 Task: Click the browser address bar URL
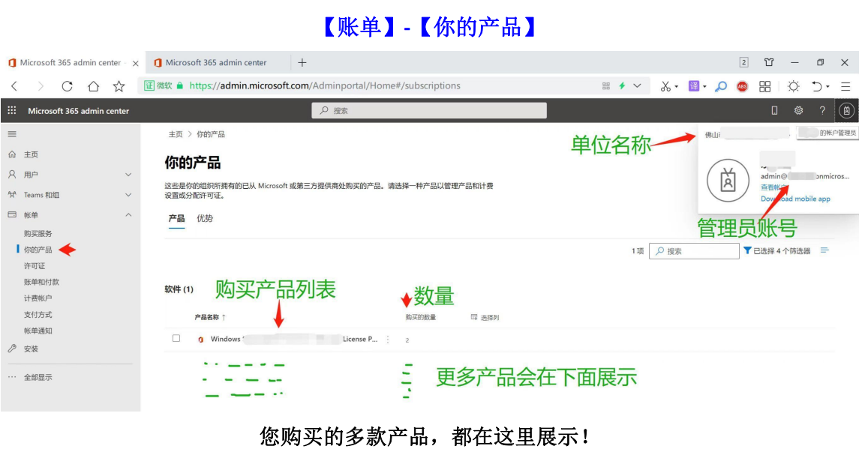click(325, 85)
